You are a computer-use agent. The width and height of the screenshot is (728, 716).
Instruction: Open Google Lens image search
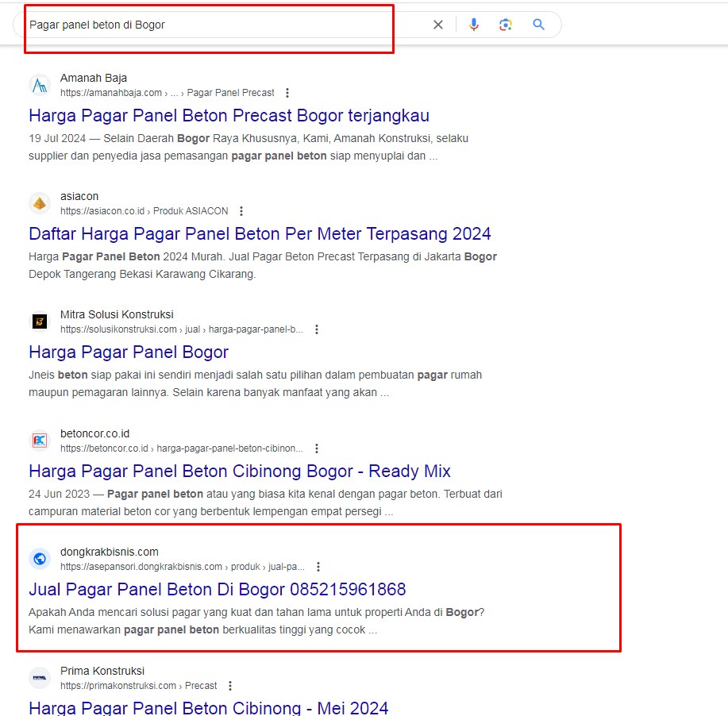506,25
